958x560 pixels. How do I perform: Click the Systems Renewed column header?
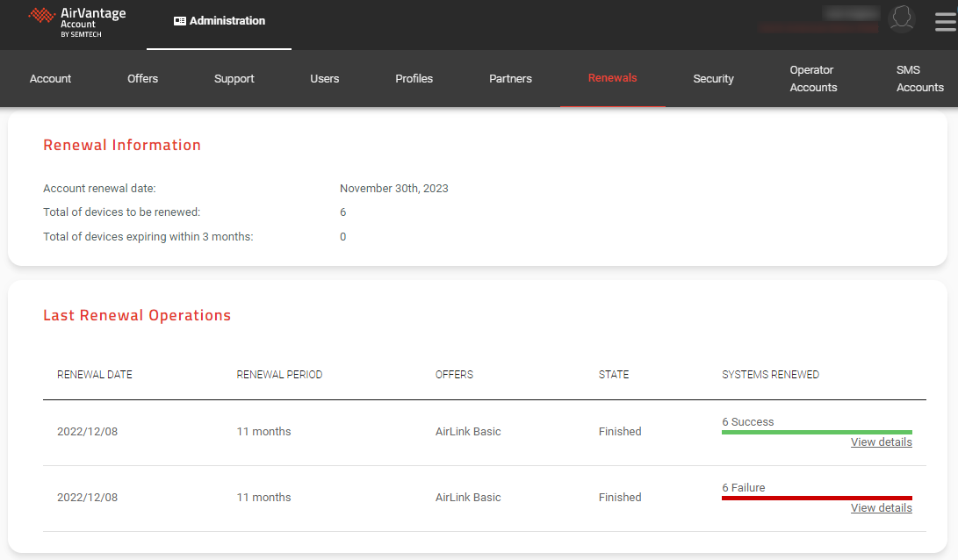770,375
